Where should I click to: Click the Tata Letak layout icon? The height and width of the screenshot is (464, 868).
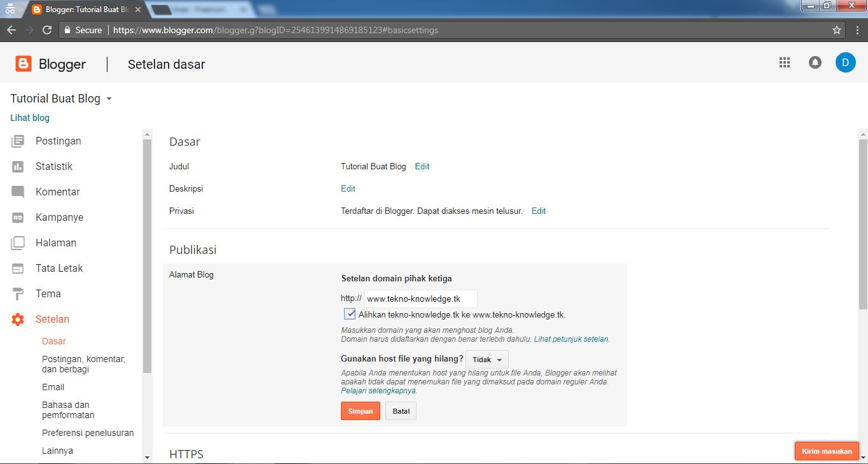(18, 268)
